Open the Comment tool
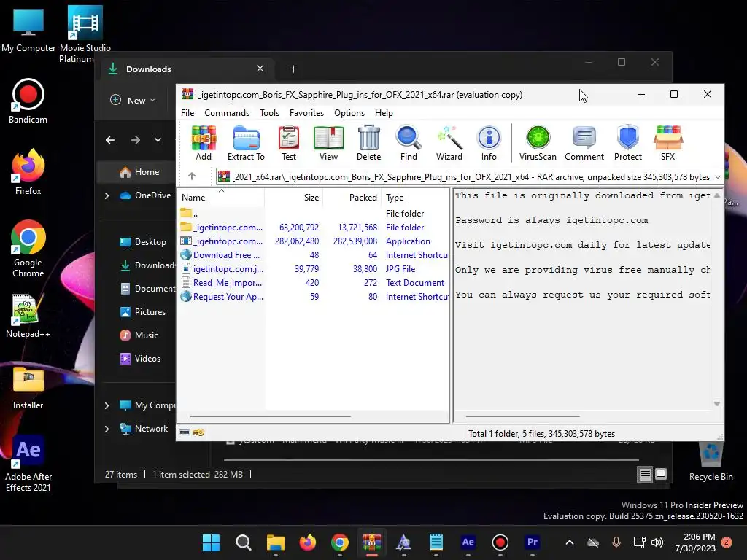Image resolution: width=747 pixels, height=560 pixels. [584, 143]
